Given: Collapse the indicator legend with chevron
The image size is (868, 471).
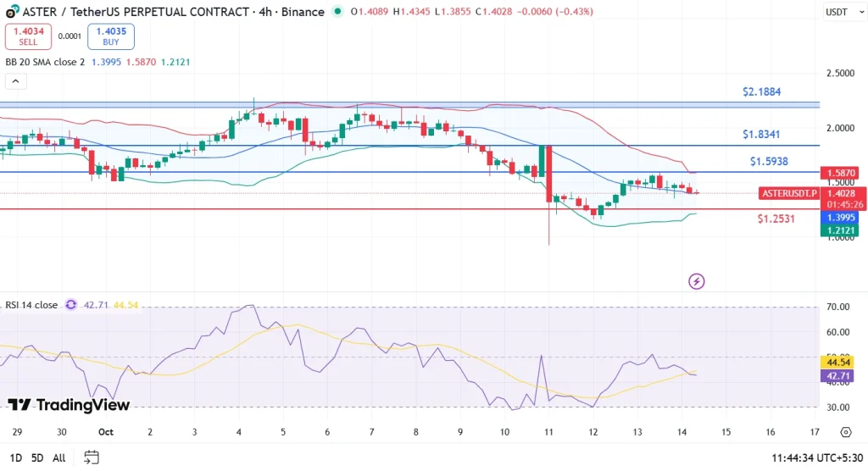Looking at the screenshot, I should coord(15,81).
